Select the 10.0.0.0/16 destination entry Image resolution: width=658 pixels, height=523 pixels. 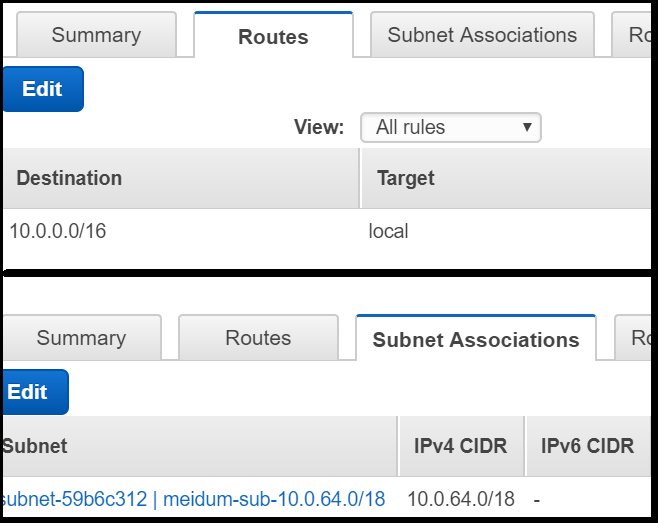coord(57,231)
